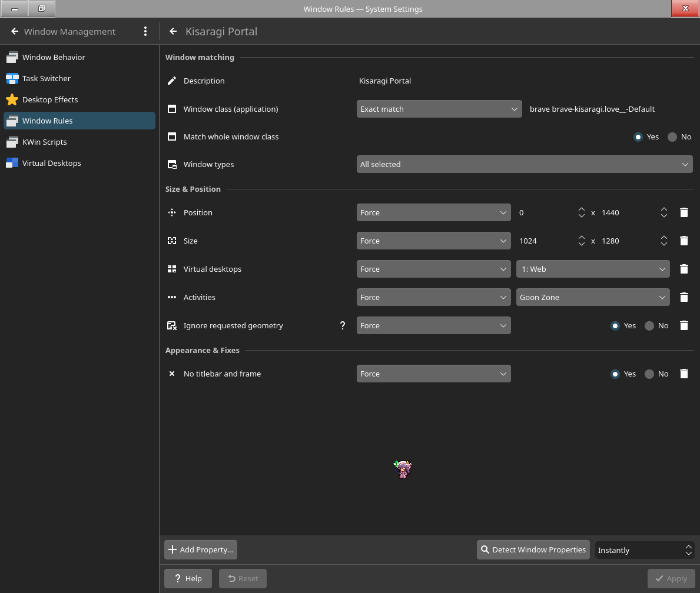Click the Size width 1024 field
Screen dimensions: 700x593
coord(546,241)
